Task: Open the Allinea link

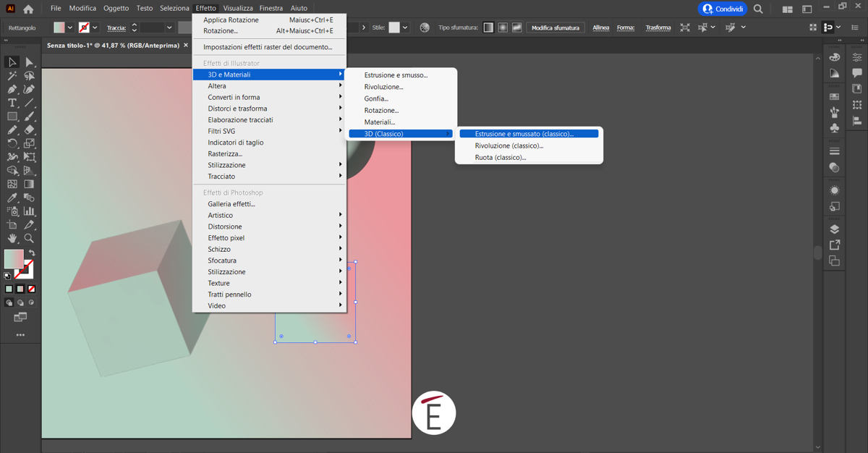Action: point(600,27)
